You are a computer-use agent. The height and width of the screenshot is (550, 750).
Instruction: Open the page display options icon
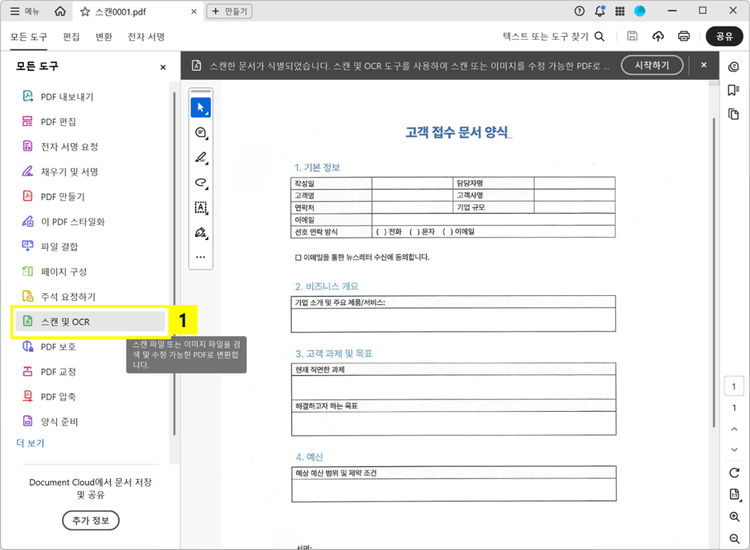coord(735,495)
